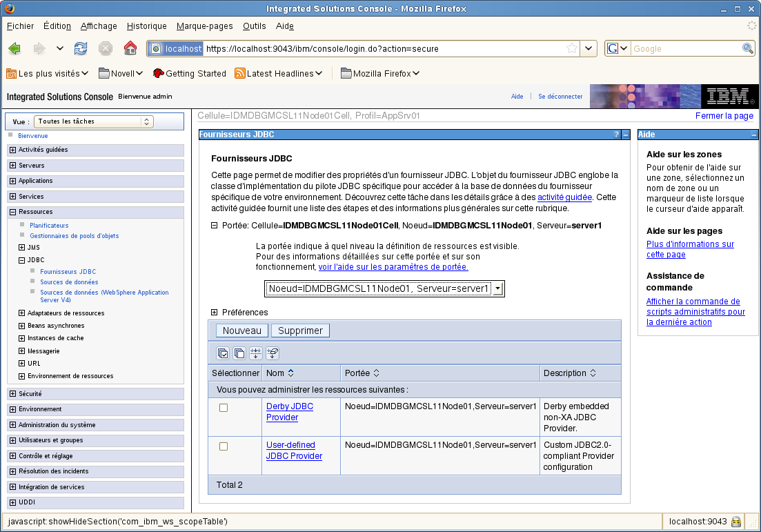Check the User-defined JDBC Provider checkbox
761x532 pixels.
pyautogui.click(x=224, y=446)
